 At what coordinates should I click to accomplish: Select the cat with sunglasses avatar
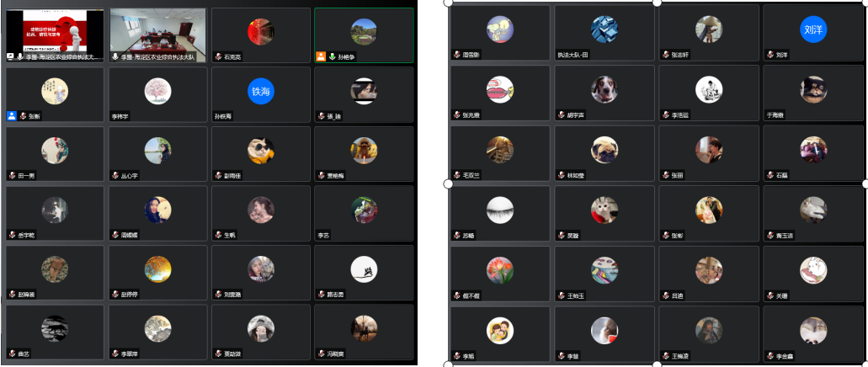click(x=261, y=151)
